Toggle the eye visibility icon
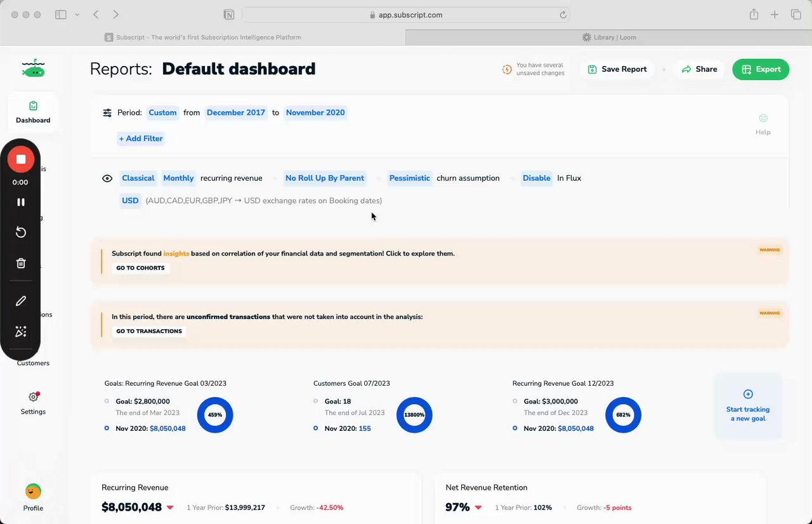This screenshot has width=812, height=524. pyautogui.click(x=107, y=178)
